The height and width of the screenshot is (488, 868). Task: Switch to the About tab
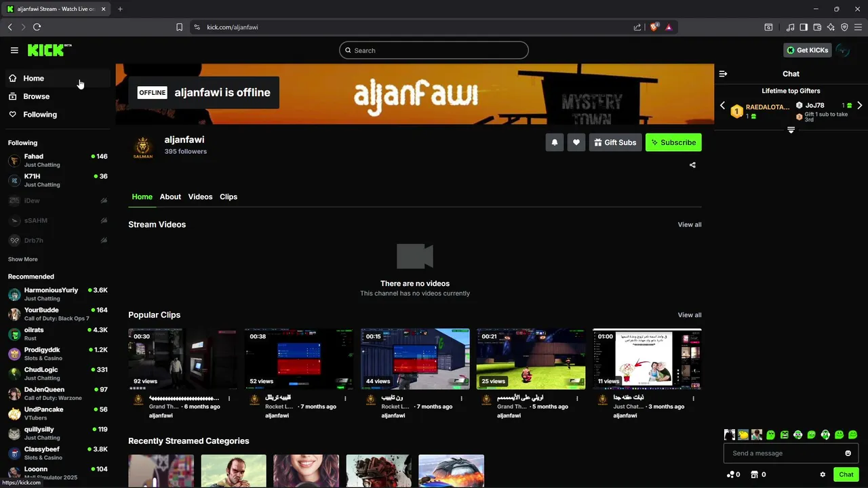pyautogui.click(x=170, y=197)
